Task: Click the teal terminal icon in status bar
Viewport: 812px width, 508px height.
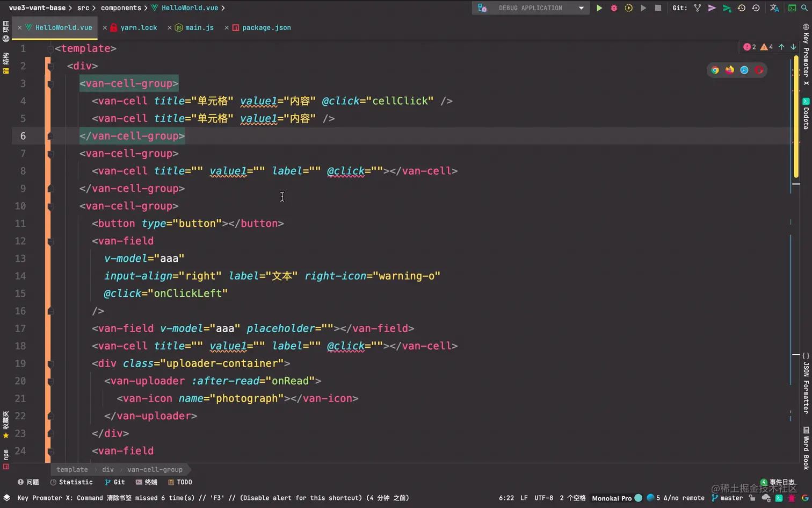Action: [779, 498]
